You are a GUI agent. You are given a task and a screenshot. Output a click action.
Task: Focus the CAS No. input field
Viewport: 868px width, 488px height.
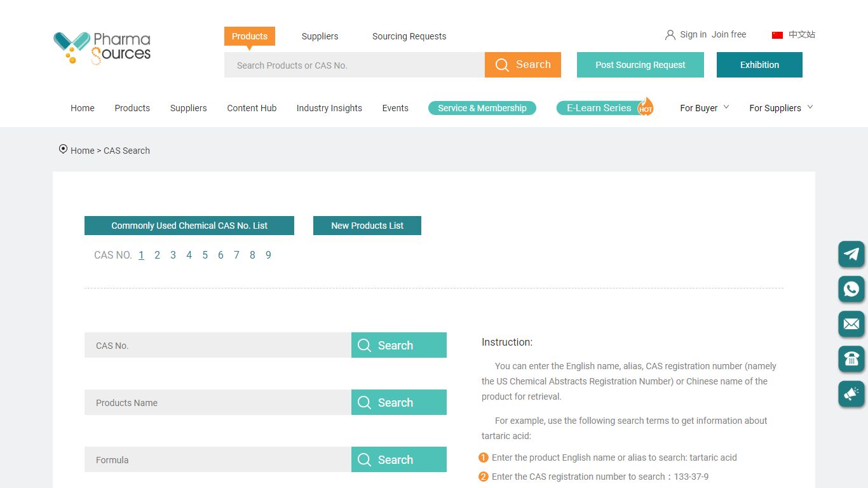[x=218, y=345]
